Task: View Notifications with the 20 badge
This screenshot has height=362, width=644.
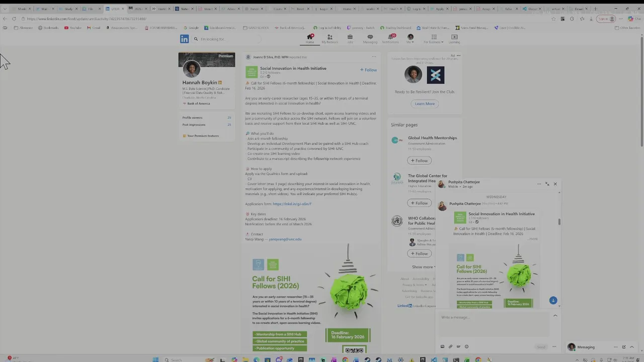Action: 390,39
